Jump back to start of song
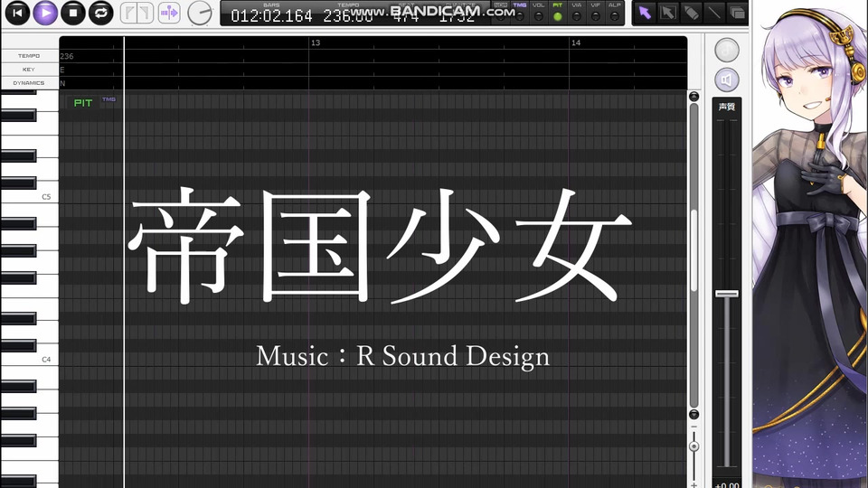 coord(18,13)
